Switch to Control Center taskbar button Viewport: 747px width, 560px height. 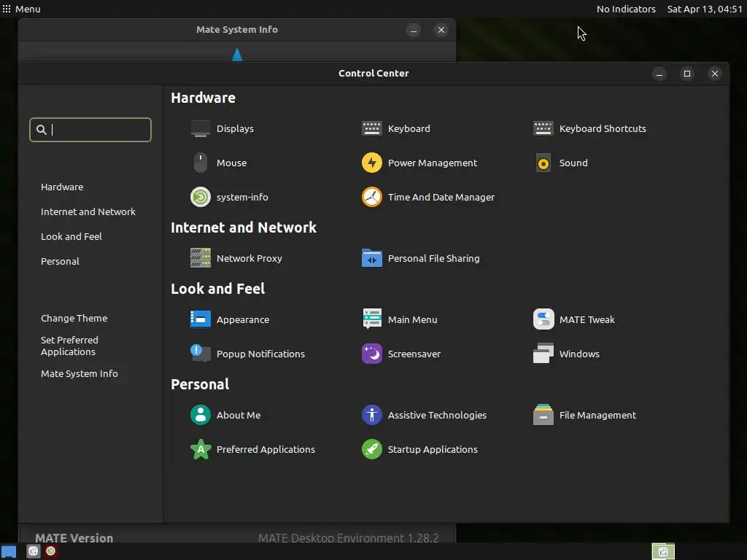(34, 551)
